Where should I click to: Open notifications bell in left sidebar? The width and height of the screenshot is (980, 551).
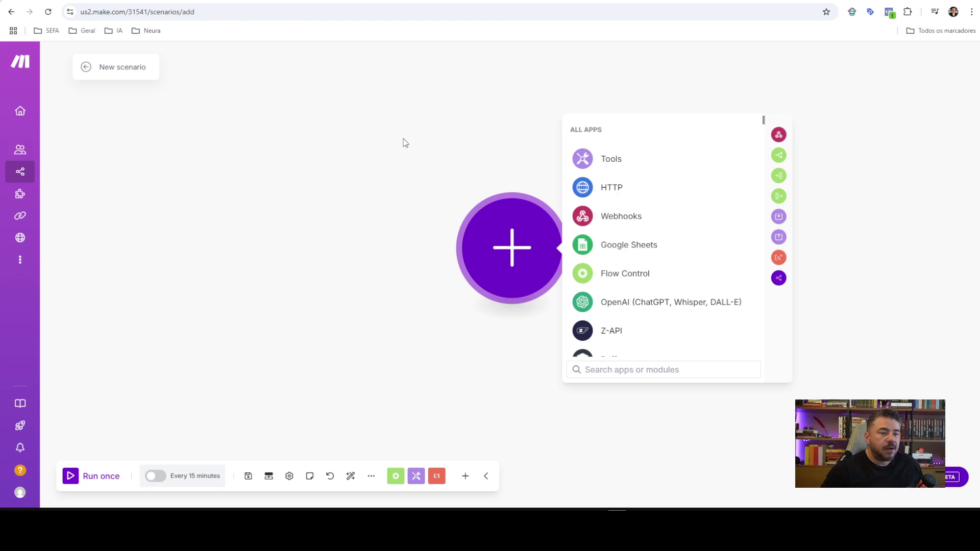(20, 448)
